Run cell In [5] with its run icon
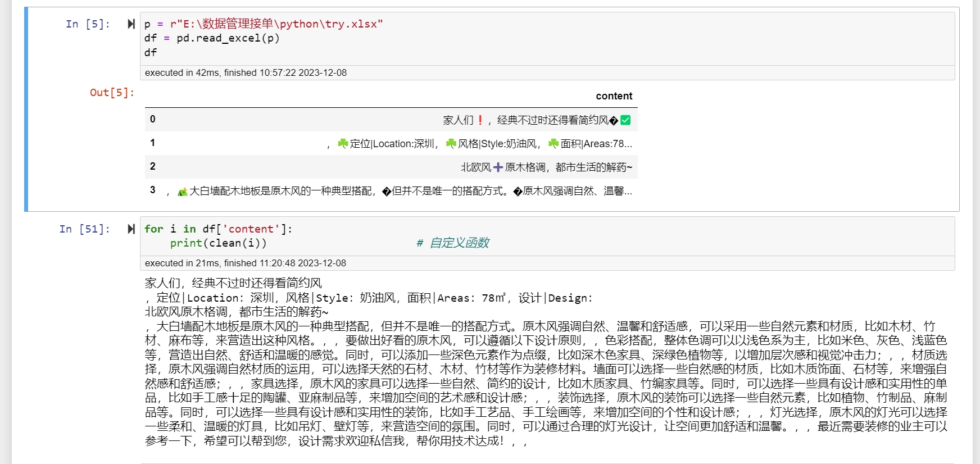This screenshot has width=980, height=464. pyautogui.click(x=131, y=24)
